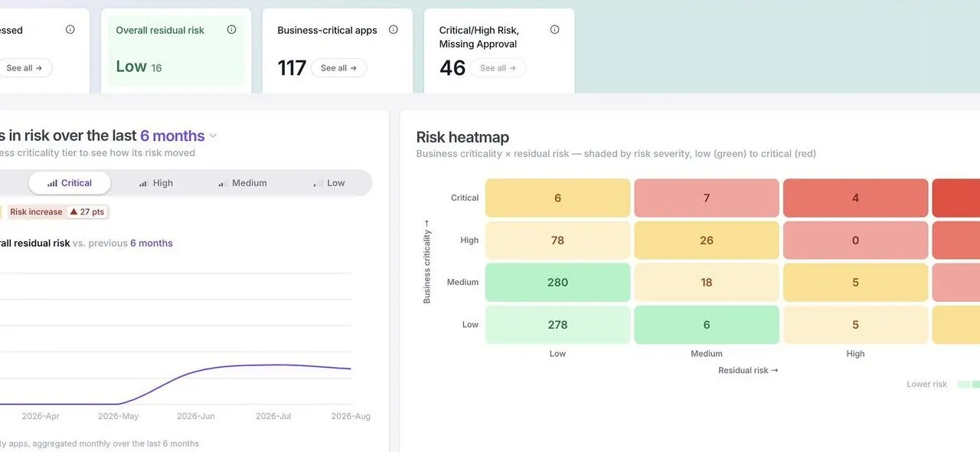The height and width of the screenshot is (452, 980).
Task: Click the 2026-Apr axis label on chart
Action: click(x=41, y=416)
